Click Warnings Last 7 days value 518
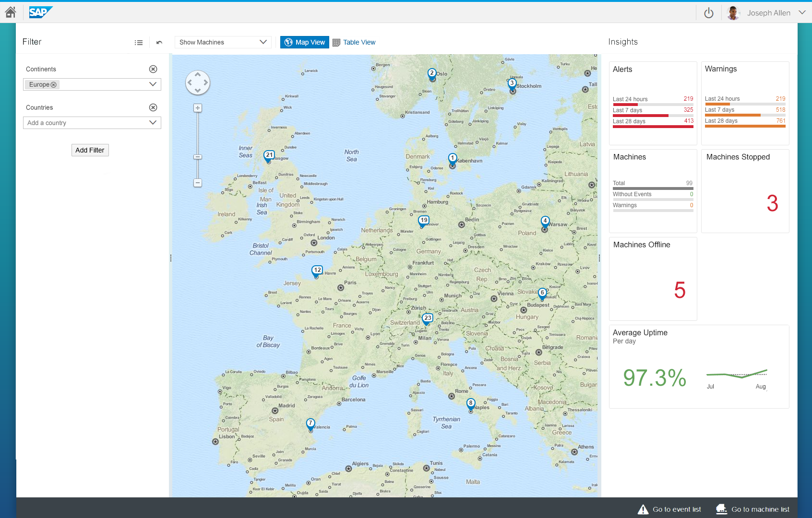The image size is (812, 518). pyautogui.click(x=780, y=110)
